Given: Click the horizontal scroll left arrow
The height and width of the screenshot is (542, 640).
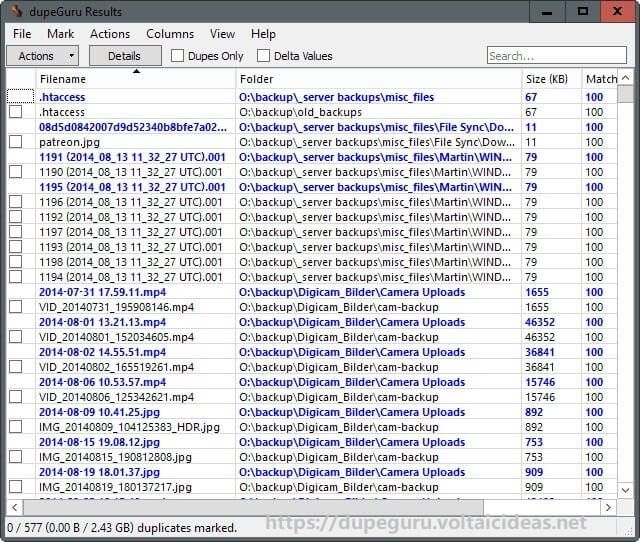Looking at the screenshot, I should (15, 507).
